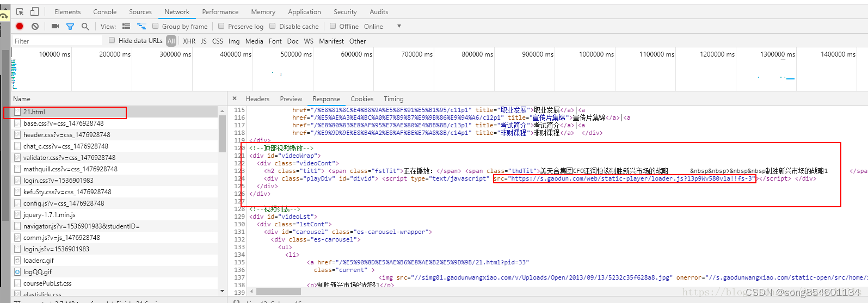Close the request details pane
868x303 pixels.
tap(235, 98)
